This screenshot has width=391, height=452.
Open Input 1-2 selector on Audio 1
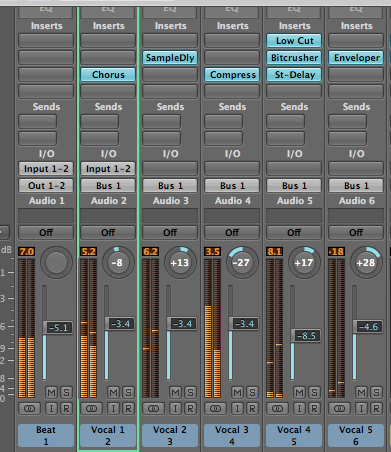point(46,169)
